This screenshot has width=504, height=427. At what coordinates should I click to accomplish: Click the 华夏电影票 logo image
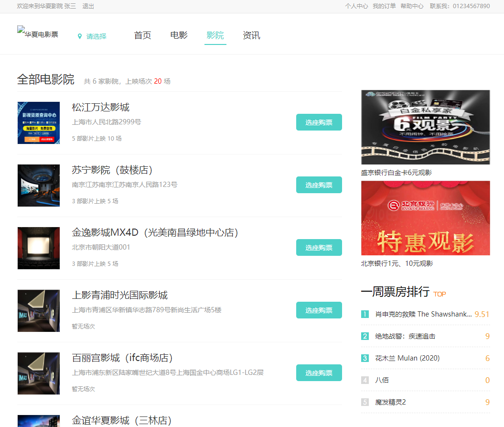click(x=38, y=32)
